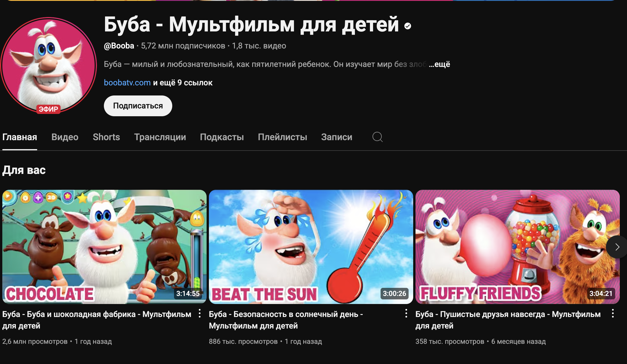
Task: Open options menu for fluffy friends video
Action: tap(613, 314)
